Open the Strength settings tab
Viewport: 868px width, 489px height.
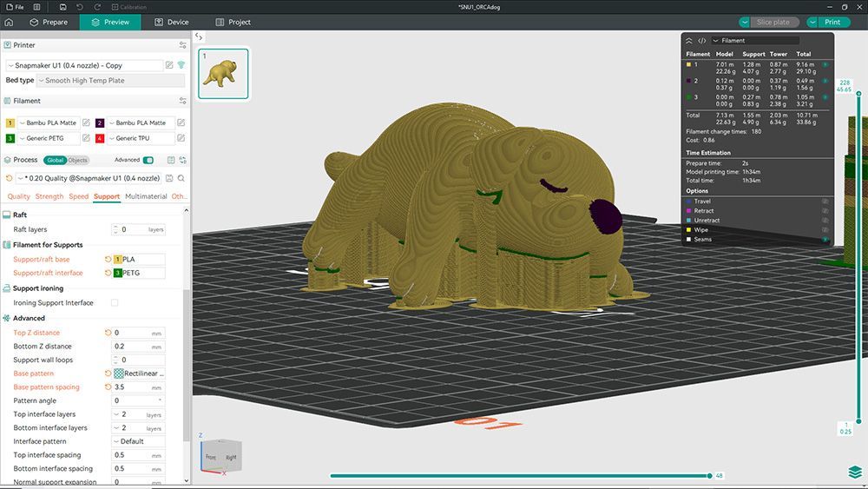coord(49,196)
